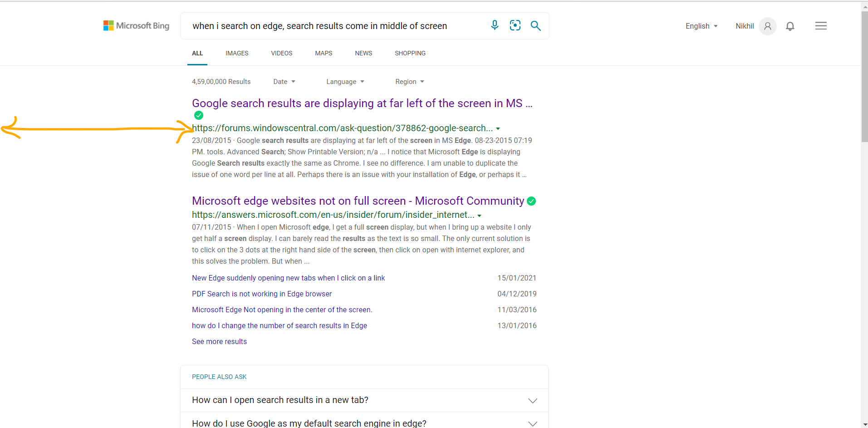
Task: Switch to the NEWS tab
Action: 363,53
